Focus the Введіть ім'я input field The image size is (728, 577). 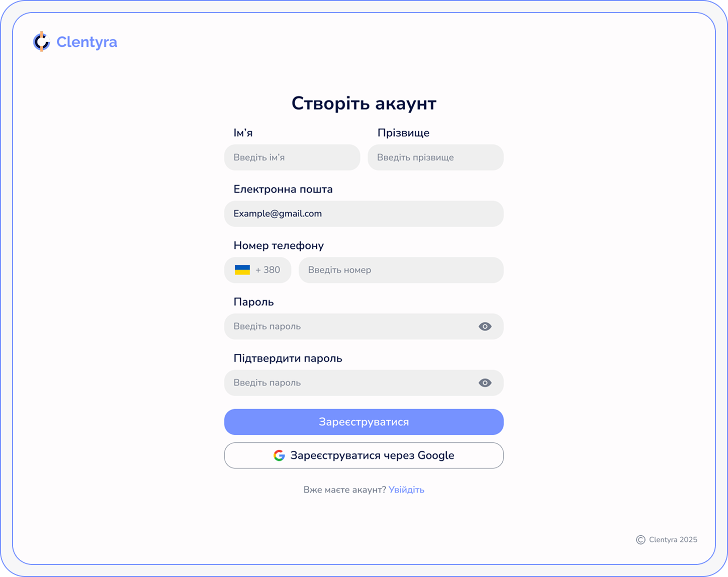(x=292, y=157)
